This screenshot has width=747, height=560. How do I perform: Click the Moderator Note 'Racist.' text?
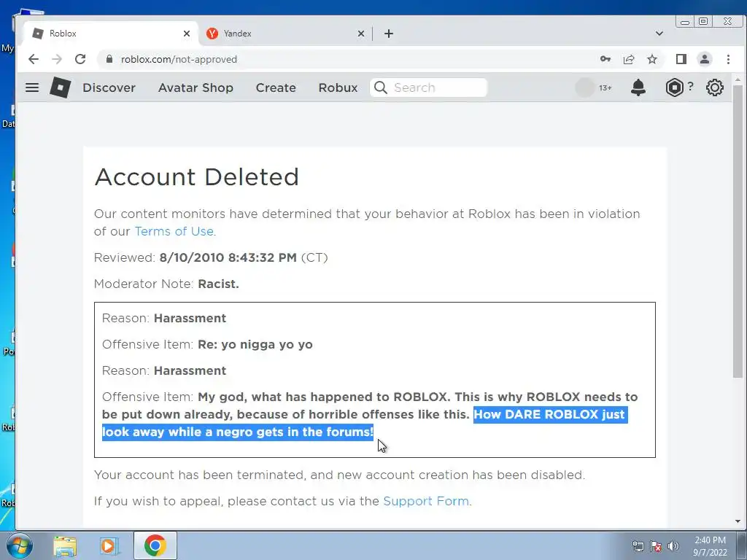pos(219,284)
